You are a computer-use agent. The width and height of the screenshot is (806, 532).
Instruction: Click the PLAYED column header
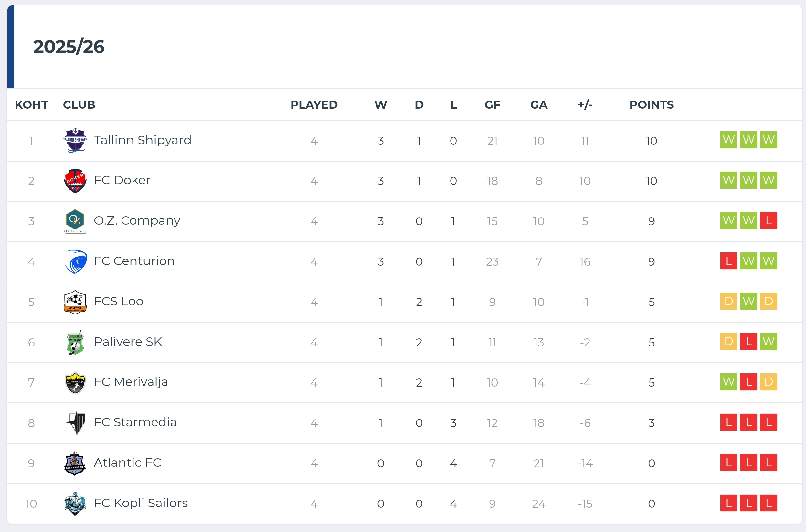(314, 104)
